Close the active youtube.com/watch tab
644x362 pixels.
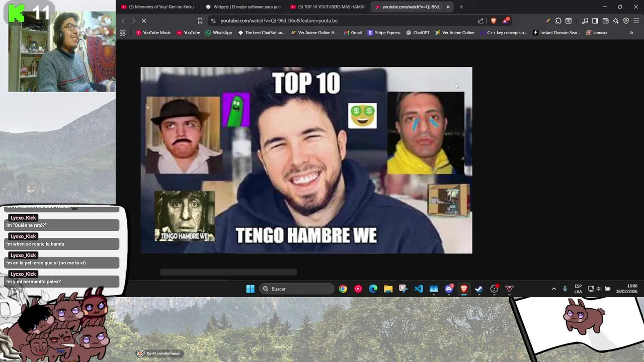pyautogui.click(x=448, y=7)
